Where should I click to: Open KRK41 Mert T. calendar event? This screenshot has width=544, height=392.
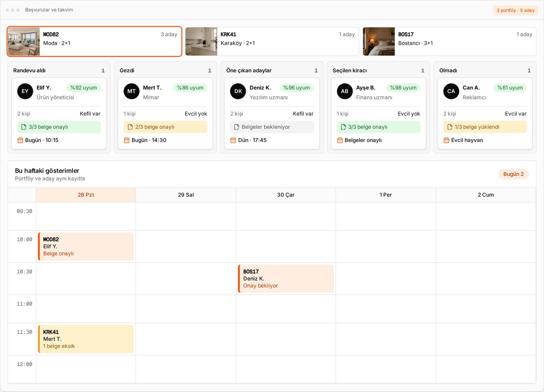click(x=86, y=339)
